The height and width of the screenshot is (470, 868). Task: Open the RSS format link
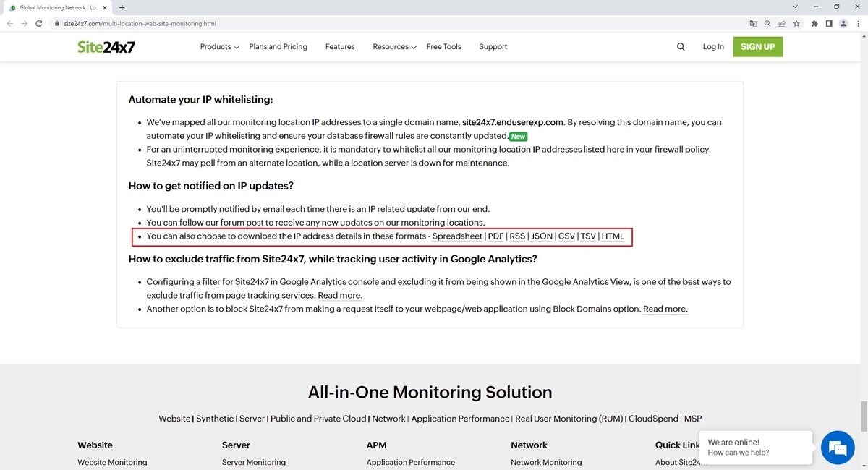[517, 236]
